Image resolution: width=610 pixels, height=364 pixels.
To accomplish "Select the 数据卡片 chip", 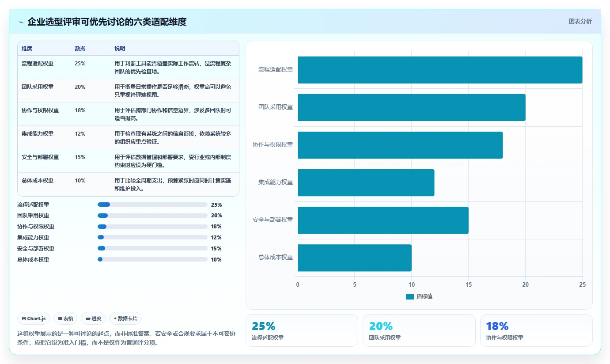I will pos(125,318).
